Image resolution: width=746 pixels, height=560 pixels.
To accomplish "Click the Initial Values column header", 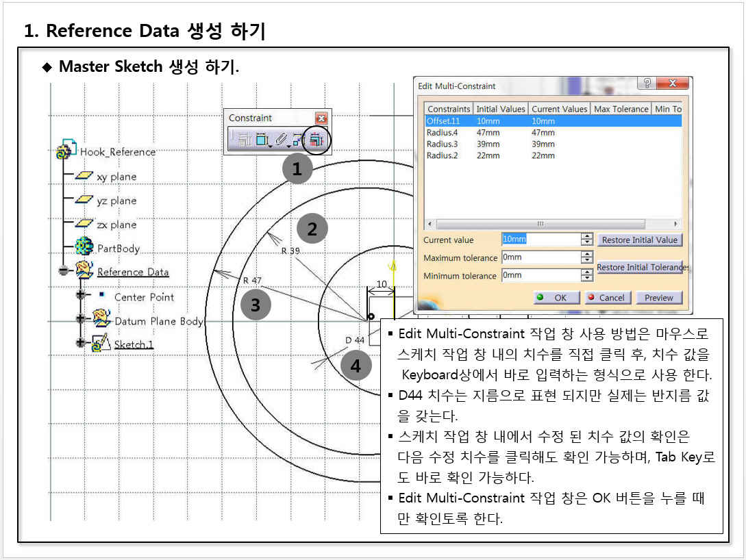I will tap(501, 109).
